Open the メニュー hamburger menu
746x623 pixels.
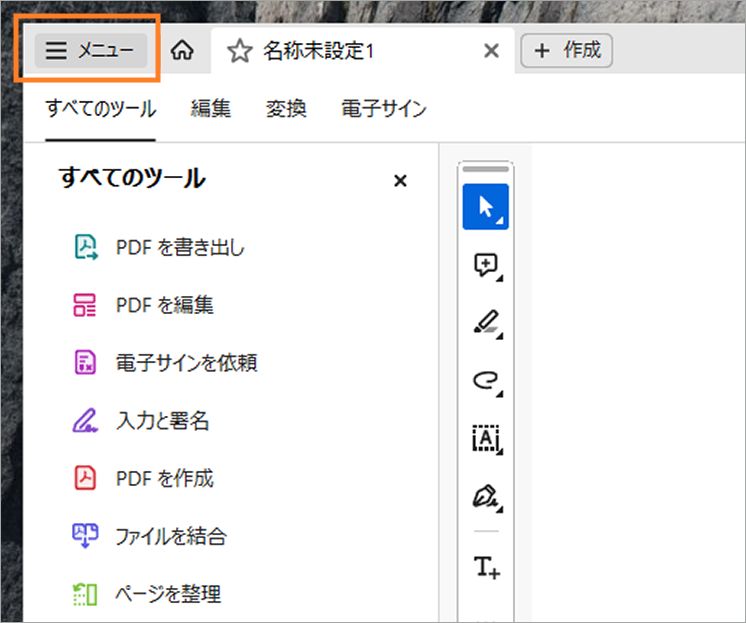[x=90, y=50]
